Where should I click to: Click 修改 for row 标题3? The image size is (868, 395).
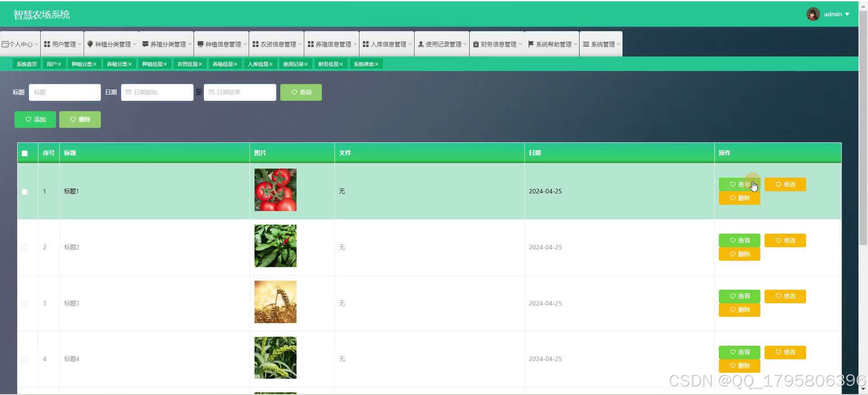coord(785,296)
